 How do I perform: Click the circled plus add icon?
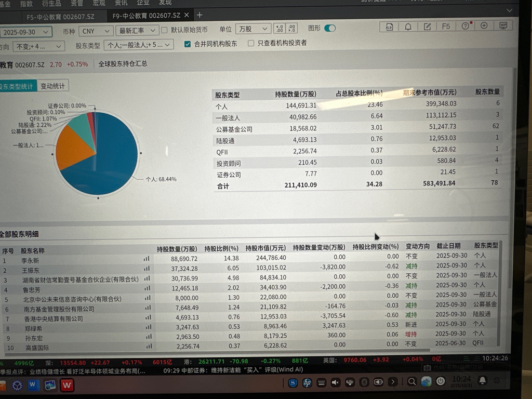(484, 25)
